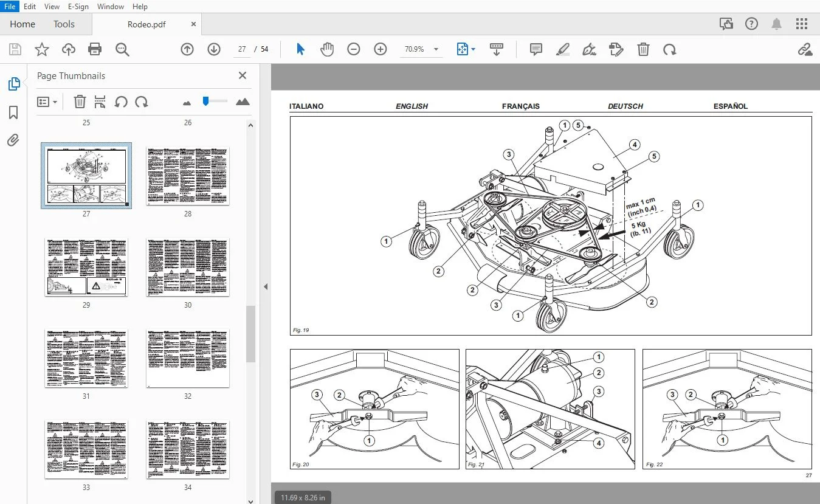Add a sticky note comment

(536, 49)
